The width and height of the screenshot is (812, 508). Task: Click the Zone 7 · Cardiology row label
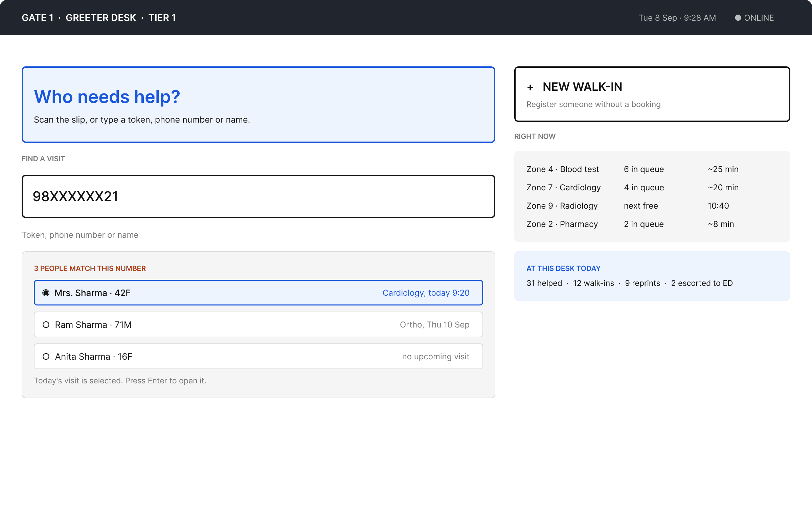(563, 187)
